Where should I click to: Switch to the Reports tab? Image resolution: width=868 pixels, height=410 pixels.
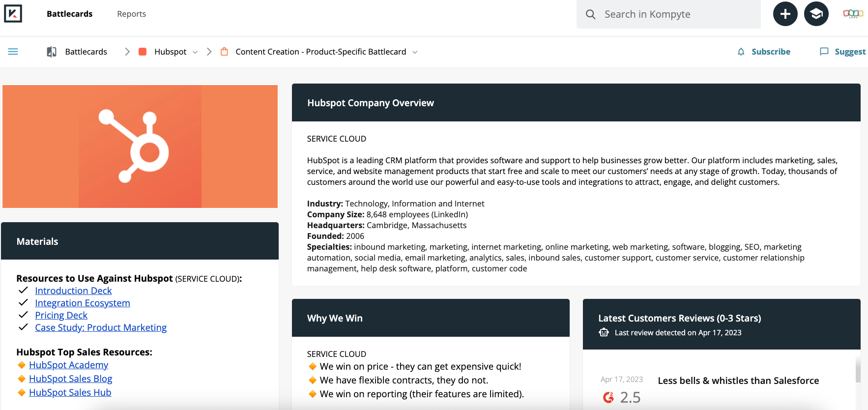coord(132,14)
